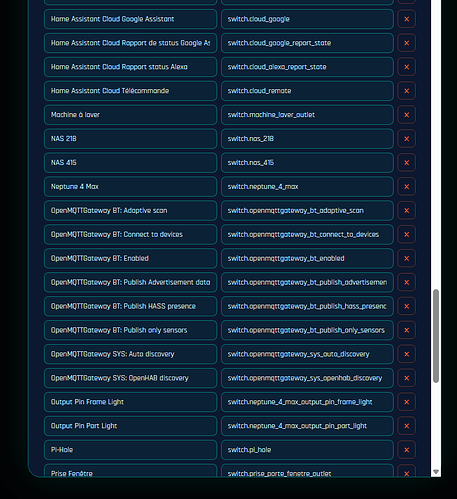Image resolution: width=457 pixels, height=499 pixels.
Task: Edit the Pi-Hole name field
Action: coord(130,450)
